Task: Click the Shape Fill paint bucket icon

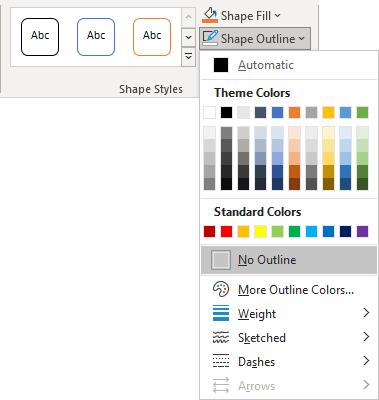Action: click(210, 15)
